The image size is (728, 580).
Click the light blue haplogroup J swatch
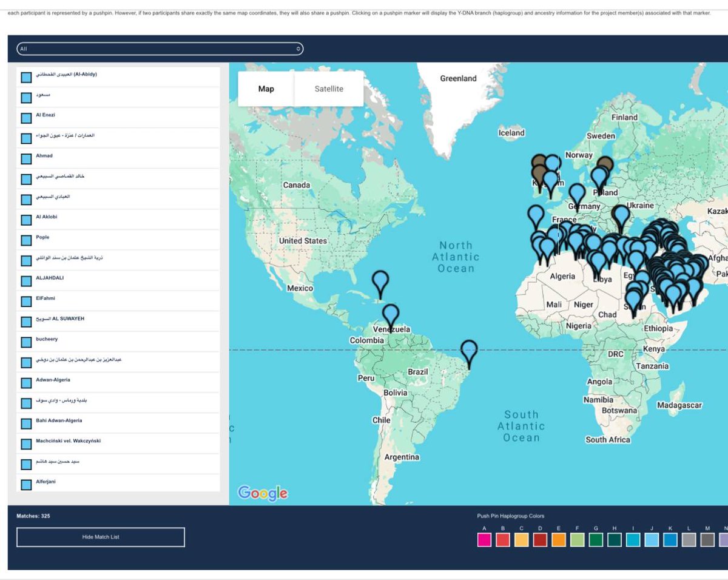coord(652,540)
